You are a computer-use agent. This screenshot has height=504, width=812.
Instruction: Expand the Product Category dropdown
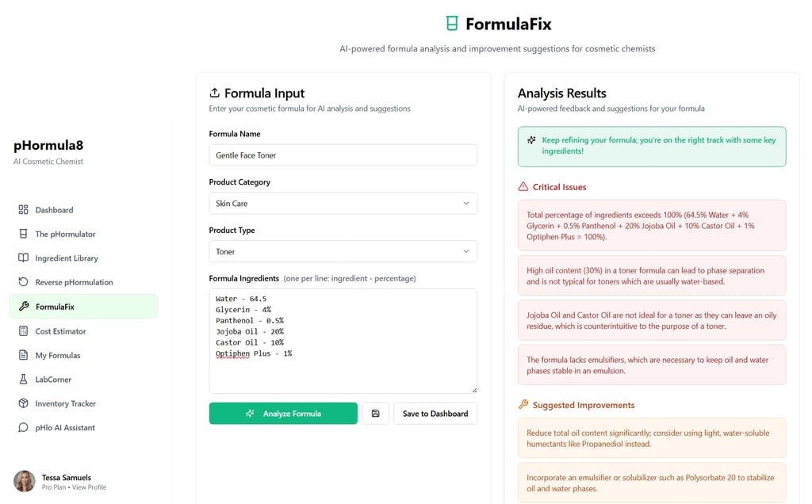[x=343, y=204]
